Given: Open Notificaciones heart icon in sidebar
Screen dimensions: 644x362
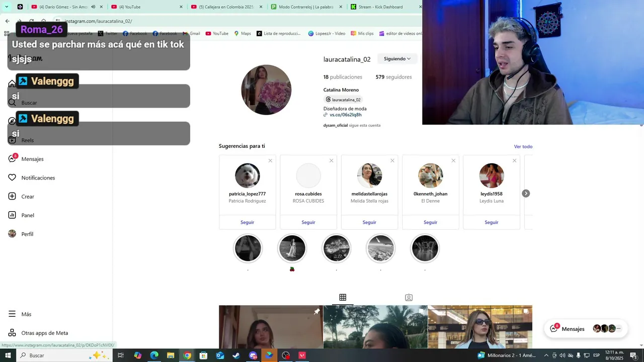Looking at the screenshot, I should pyautogui.click(x=12, y=177).
